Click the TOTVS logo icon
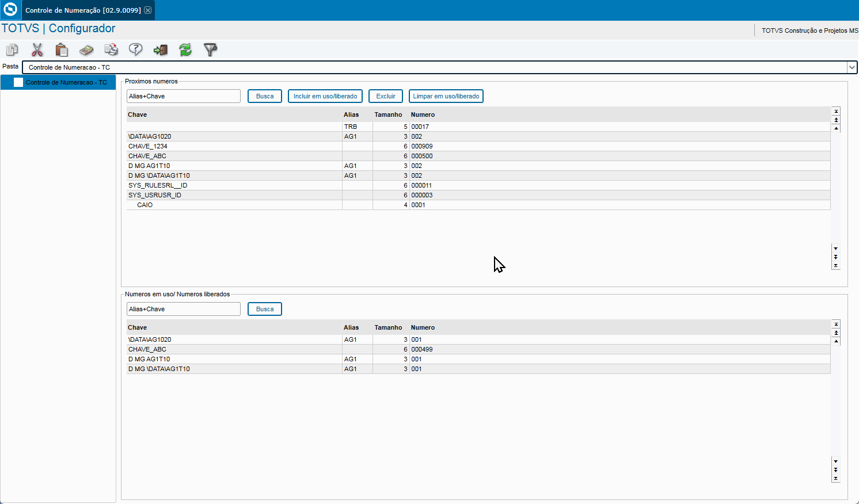 point(10,10)
